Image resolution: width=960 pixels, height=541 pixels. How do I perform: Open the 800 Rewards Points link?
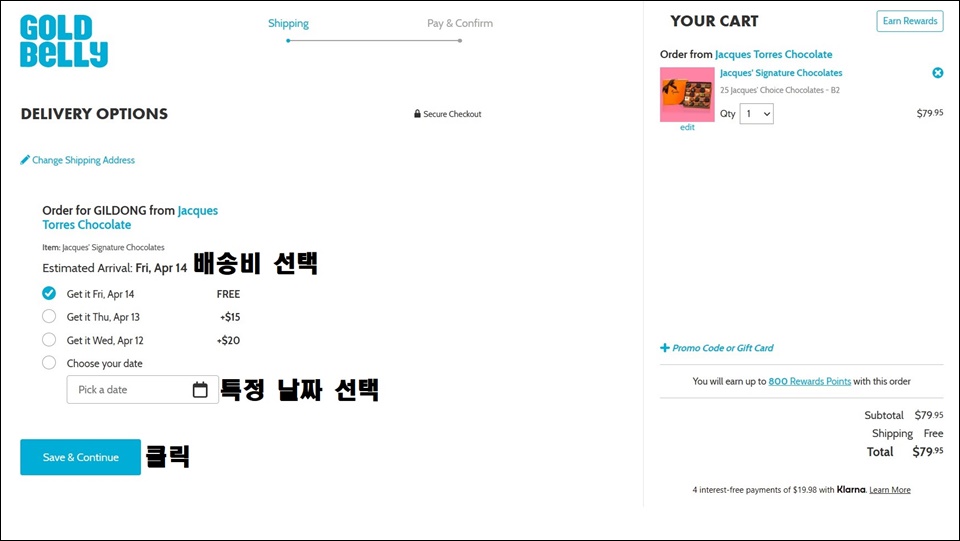click(809, 381)
